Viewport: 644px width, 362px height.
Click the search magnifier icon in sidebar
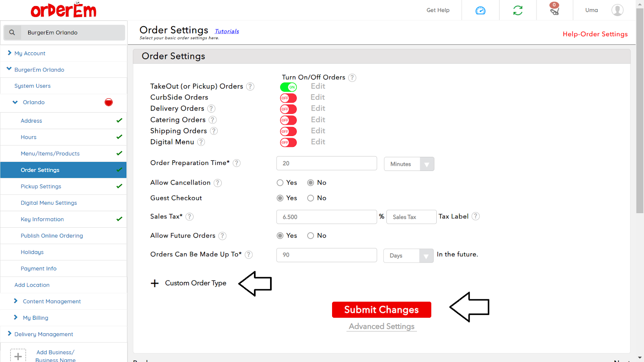pos(12,33)
